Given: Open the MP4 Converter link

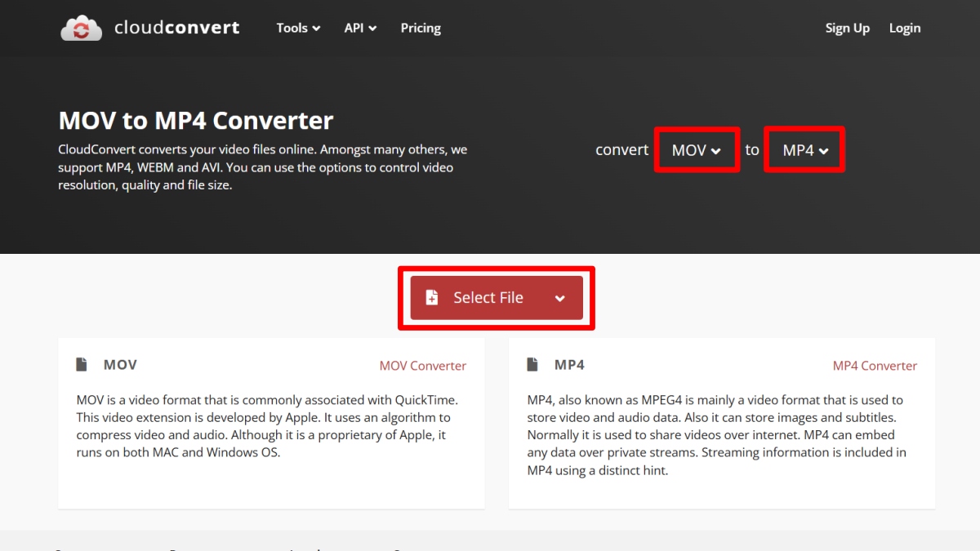Looking at the screenshot, I should (875, 366).
